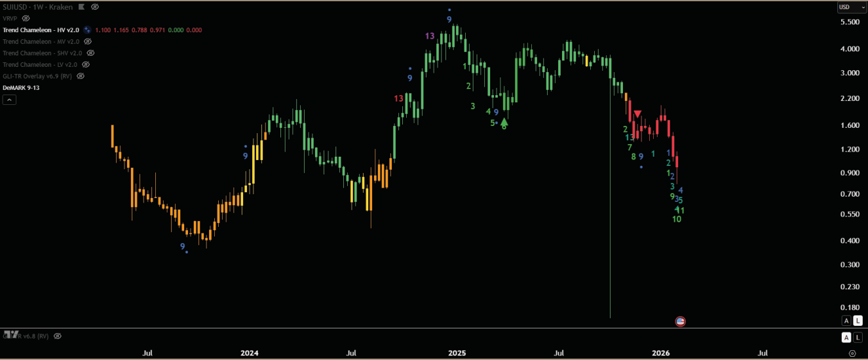This screenshot has width=868, height=360.
Task: Click the 1.100 value in Trend Chameleon legend
Action: click(x=103, y=30)
